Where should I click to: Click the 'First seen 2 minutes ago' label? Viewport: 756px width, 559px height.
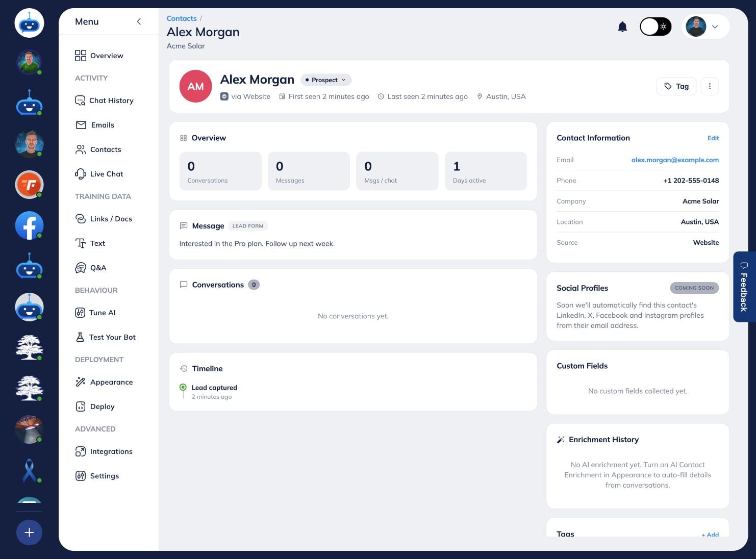[x=324, y=96]
